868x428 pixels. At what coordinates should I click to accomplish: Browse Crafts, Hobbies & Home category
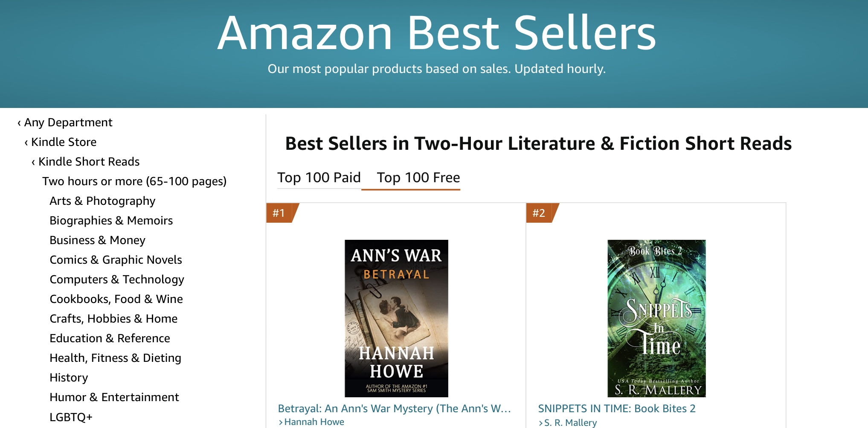(113, 319)
